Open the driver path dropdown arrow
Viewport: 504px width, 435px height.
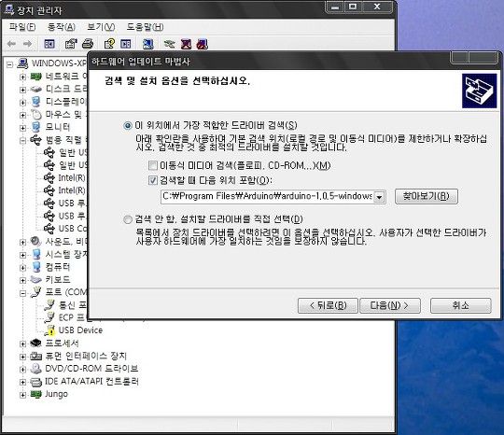[379, 196]
